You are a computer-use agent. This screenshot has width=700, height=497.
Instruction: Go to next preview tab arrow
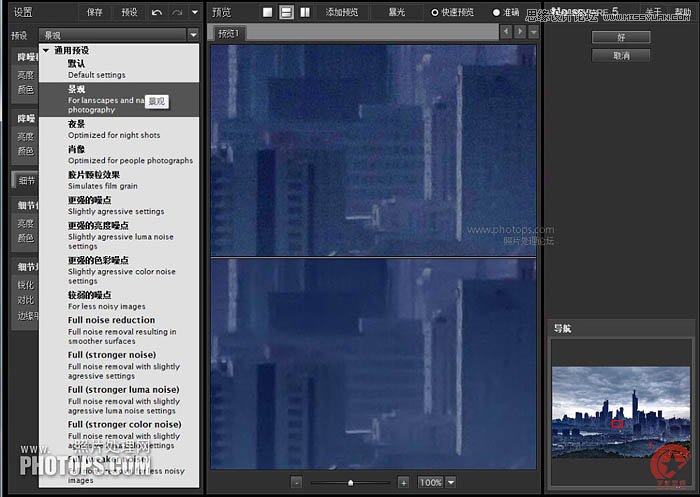coord(520,32)
